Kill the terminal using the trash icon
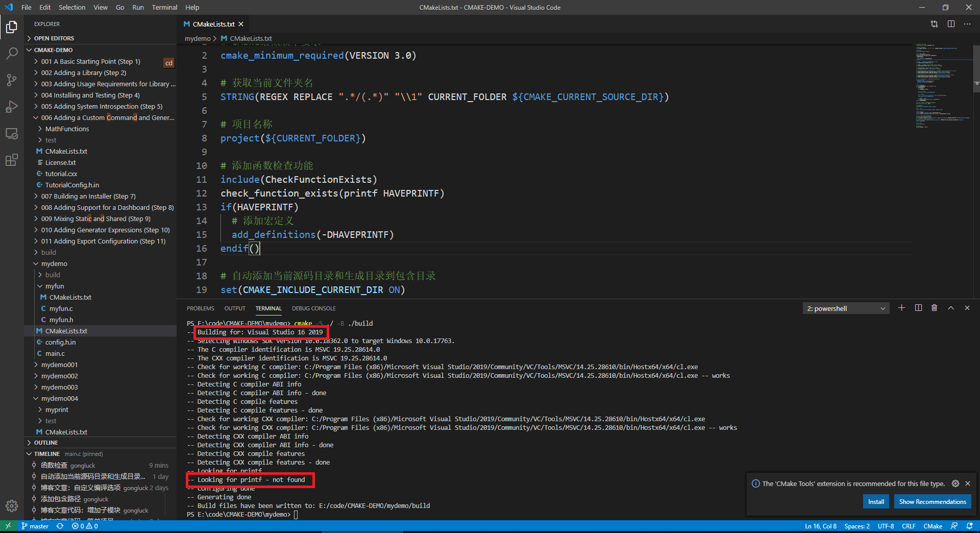This screenshot has height=533, width=980. click(934, 308)
